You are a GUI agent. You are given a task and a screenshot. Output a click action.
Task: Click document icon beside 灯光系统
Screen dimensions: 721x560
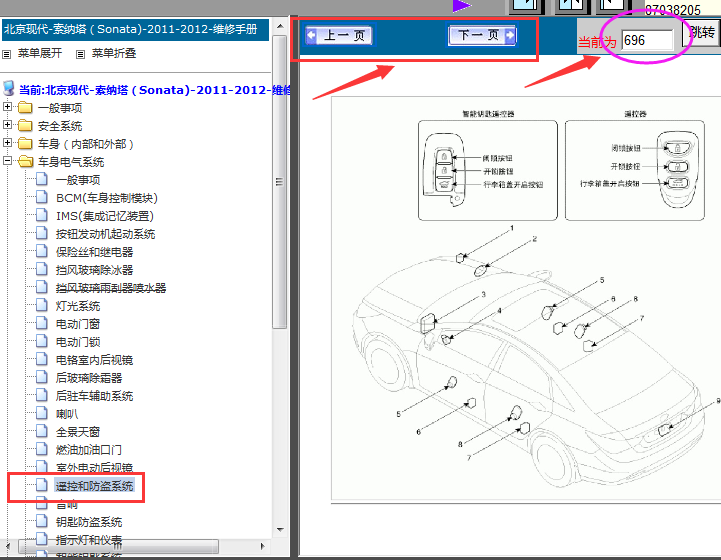(x=42, y=305)
